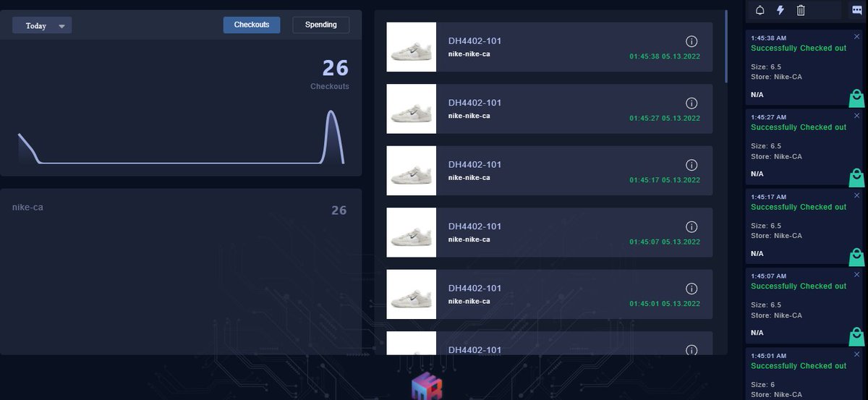Click shopping bag icon on 1:45:27 notification
Screen dimensions: 868x400
(x=856, y=178)
